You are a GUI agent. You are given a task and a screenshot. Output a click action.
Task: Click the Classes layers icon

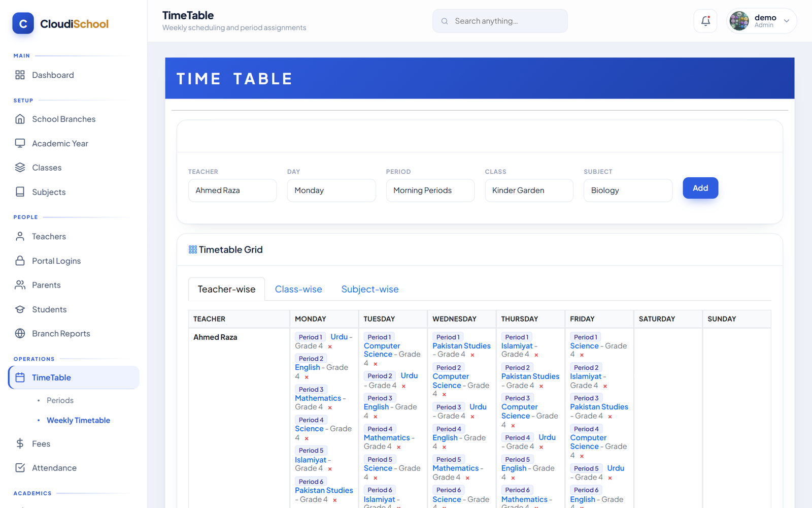click(20, 168)
